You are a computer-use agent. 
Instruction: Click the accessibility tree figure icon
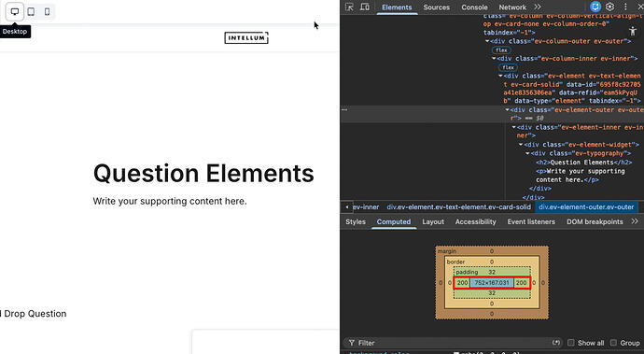(x=633, y=31)
